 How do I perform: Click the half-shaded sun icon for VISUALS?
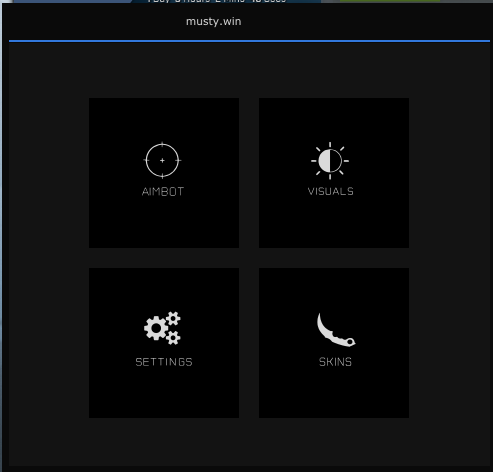coord(330,161)
